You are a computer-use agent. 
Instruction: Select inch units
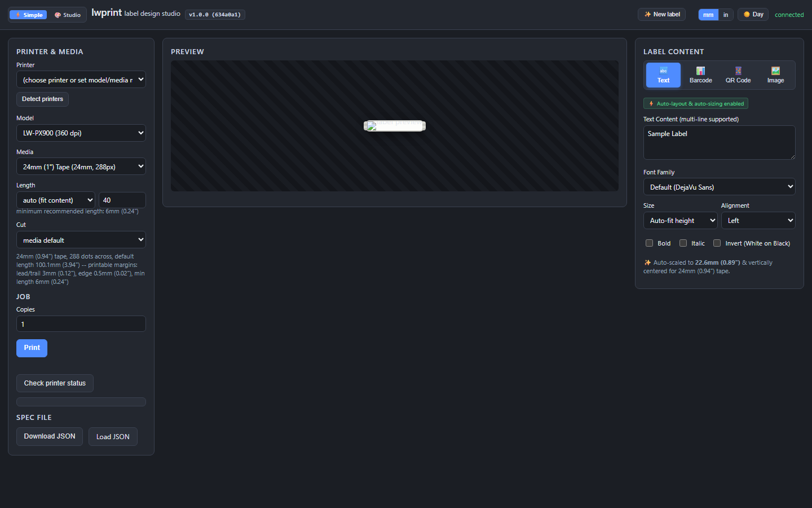(x=726, y=15)
